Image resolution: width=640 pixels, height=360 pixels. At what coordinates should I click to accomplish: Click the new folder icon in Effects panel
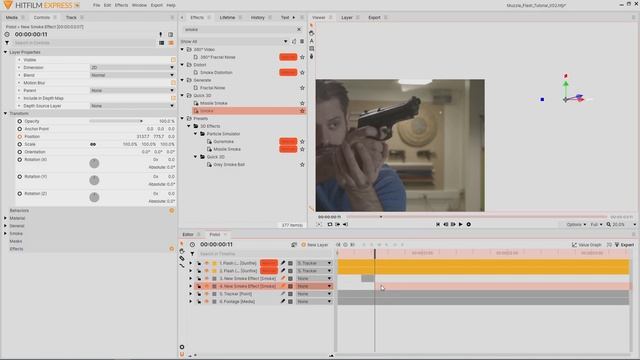294,41
